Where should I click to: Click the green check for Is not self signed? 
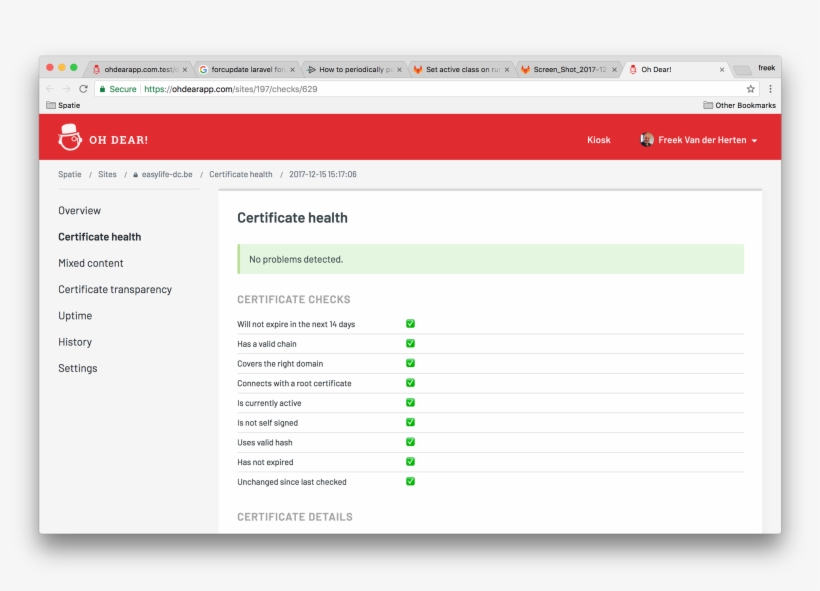tap(410, 422)
